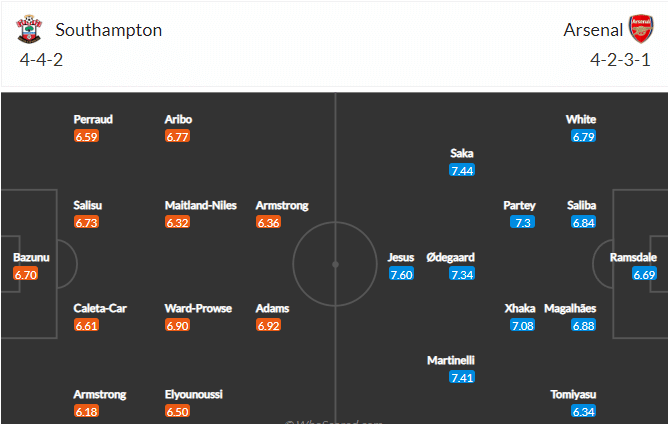Select Jesus' 7.60 rating badge
668x424 pixels.
[x=401, y=274]
